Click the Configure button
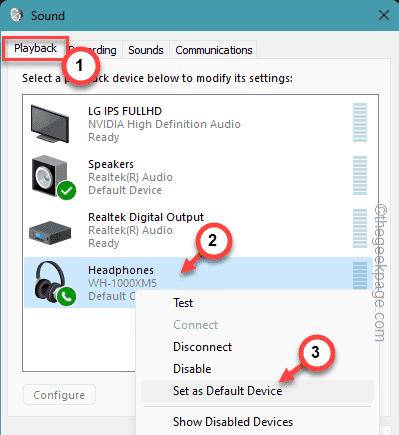This screenshot has height=435, width=399. pos(59,395)
